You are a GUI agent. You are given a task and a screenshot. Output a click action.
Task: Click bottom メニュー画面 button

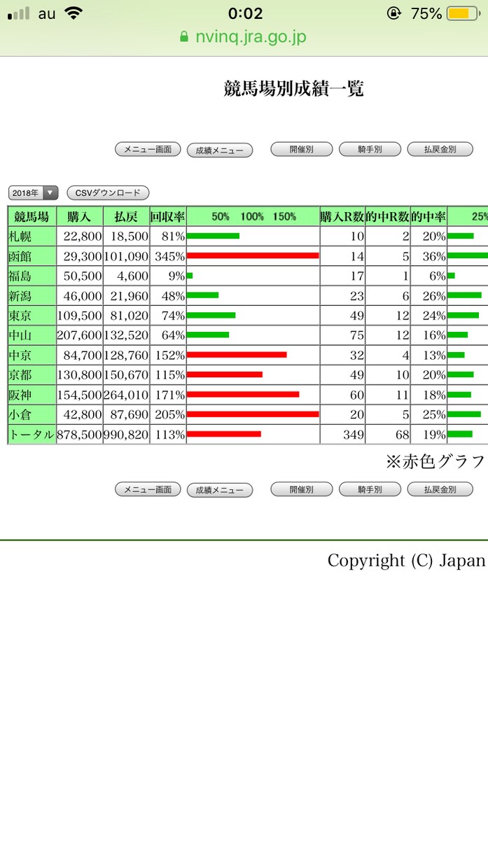click(148, 489)
